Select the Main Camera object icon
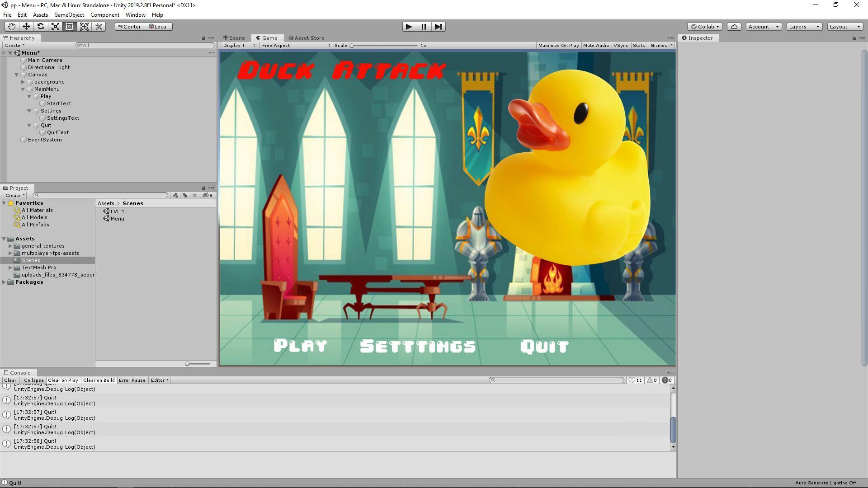Screen dimensions: 868x488 24,60
